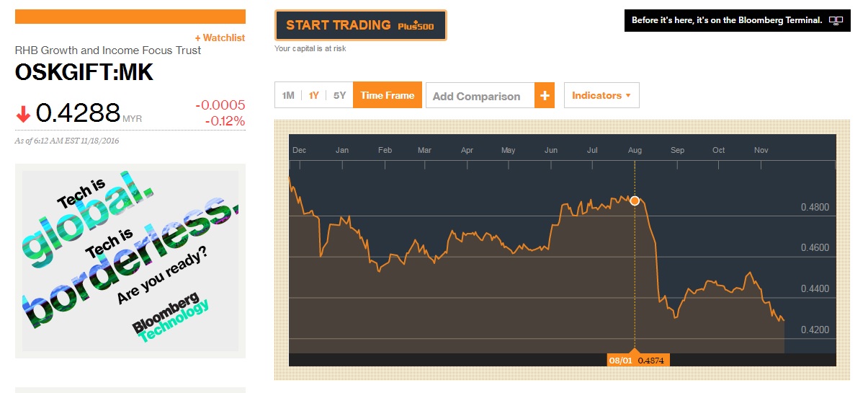Click the 0.4200 price axis label
This screenshot has width=868, height=393.
pyautogui.click(x=815, y=330)
